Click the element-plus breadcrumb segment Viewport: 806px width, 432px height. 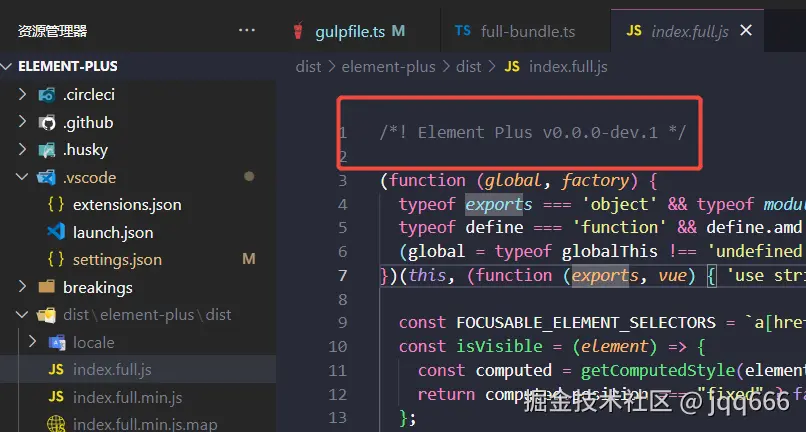point(388,67)
